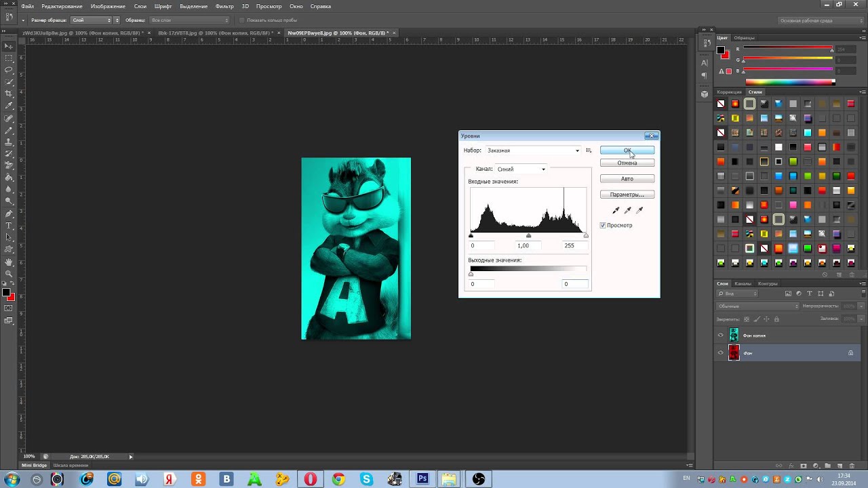Click the link layers chain icon
868x488 pixels.
[x=780, y=466]
